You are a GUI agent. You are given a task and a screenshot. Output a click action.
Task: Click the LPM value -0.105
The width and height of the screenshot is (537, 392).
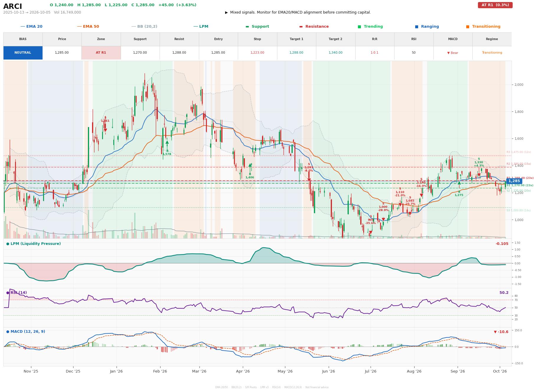click(x=502, y=244)
